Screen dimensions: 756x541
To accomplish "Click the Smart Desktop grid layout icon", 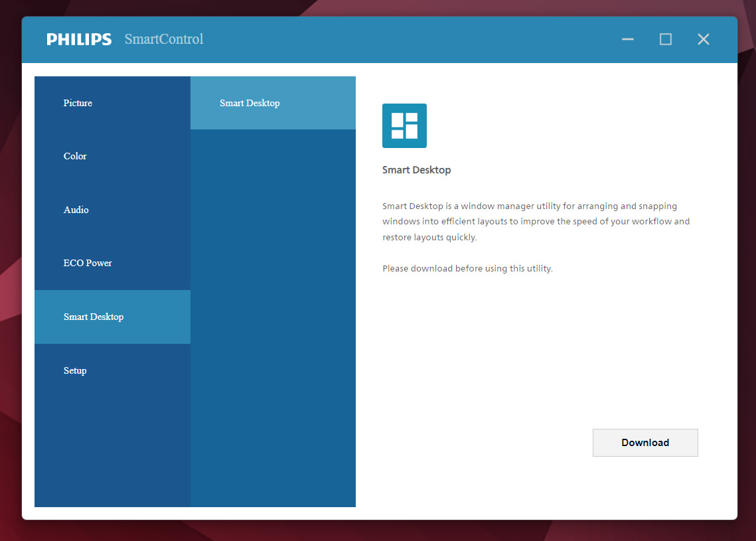I will [x=404, y=125].
